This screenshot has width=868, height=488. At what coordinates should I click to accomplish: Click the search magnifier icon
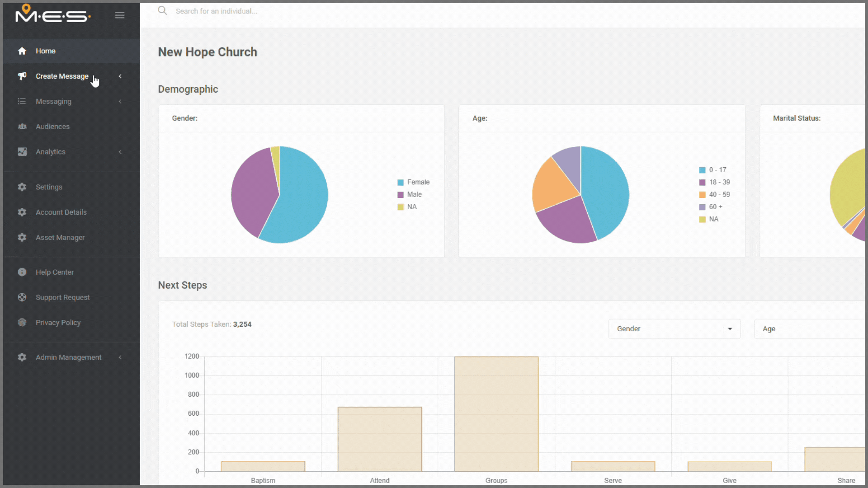(162, 11)
